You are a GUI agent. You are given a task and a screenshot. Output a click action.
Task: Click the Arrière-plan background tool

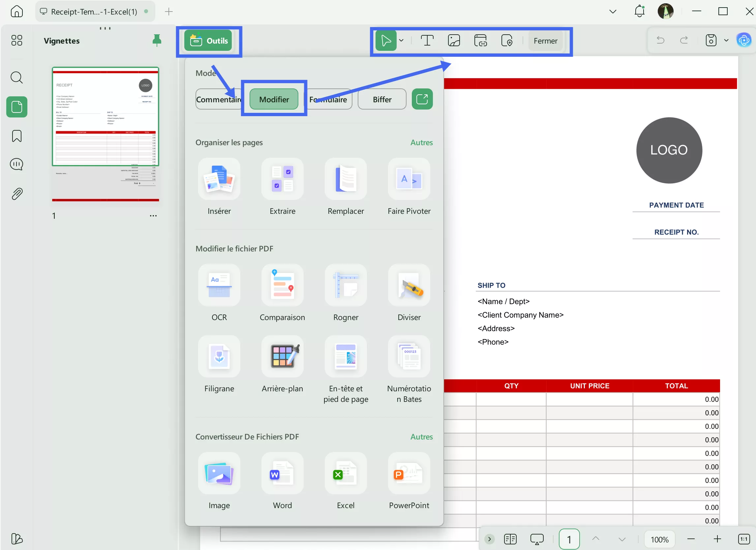pyautogui.click(x=282, y=357)
